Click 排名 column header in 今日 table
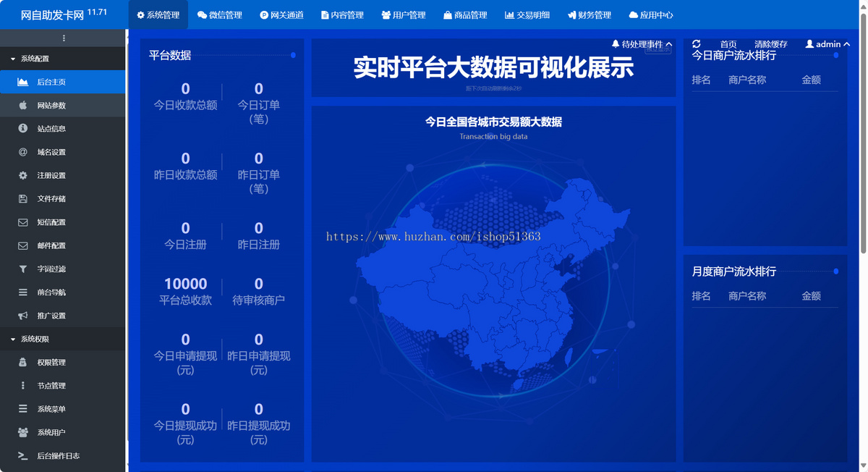This screenshot has width=868, height=472. pos(702,80)
